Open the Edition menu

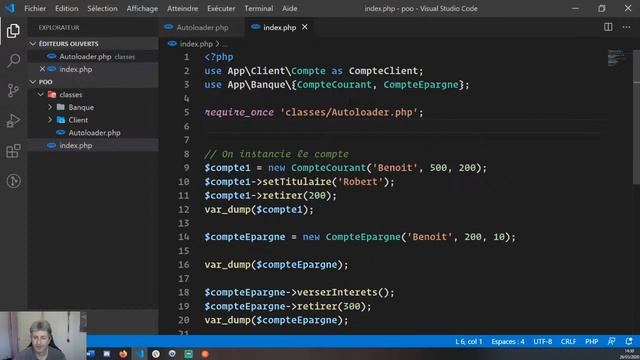[x=67, y=8]
